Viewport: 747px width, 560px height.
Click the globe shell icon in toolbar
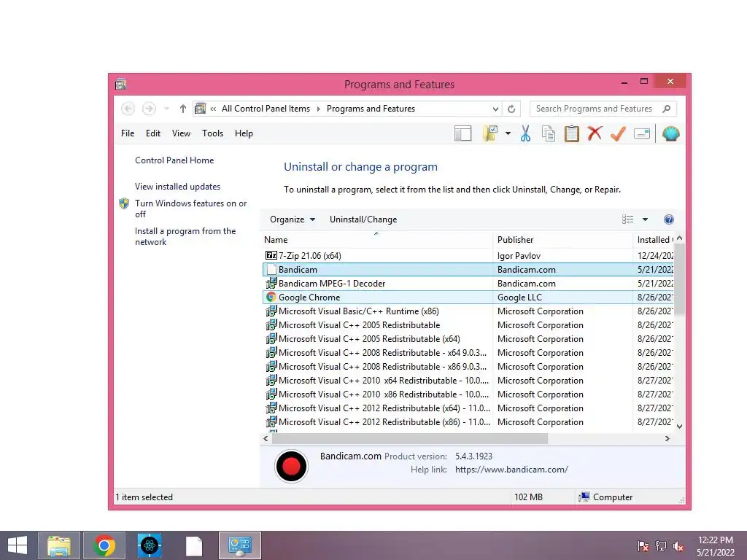670,134
